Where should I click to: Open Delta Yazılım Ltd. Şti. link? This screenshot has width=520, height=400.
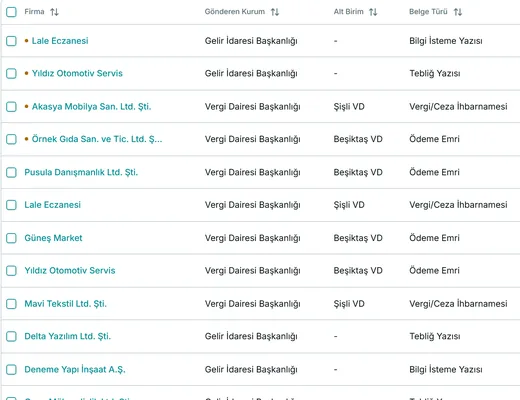pos(67,336)
